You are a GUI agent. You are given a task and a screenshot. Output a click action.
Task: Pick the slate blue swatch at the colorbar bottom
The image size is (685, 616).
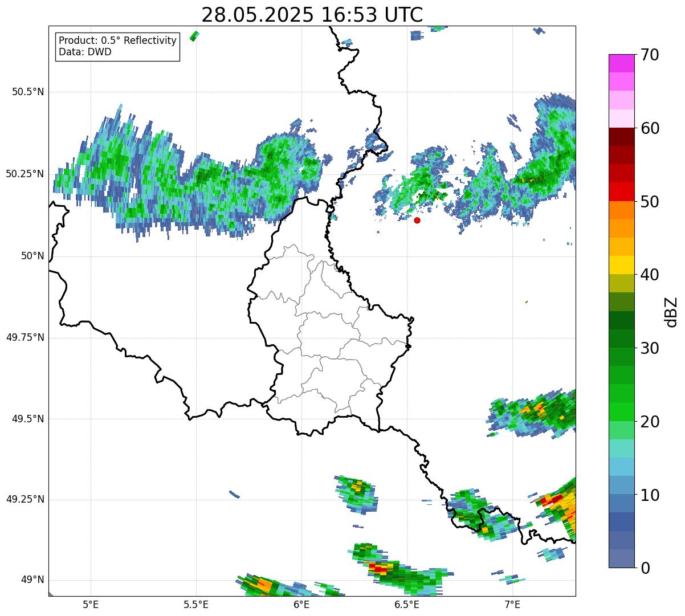[622, 558]
